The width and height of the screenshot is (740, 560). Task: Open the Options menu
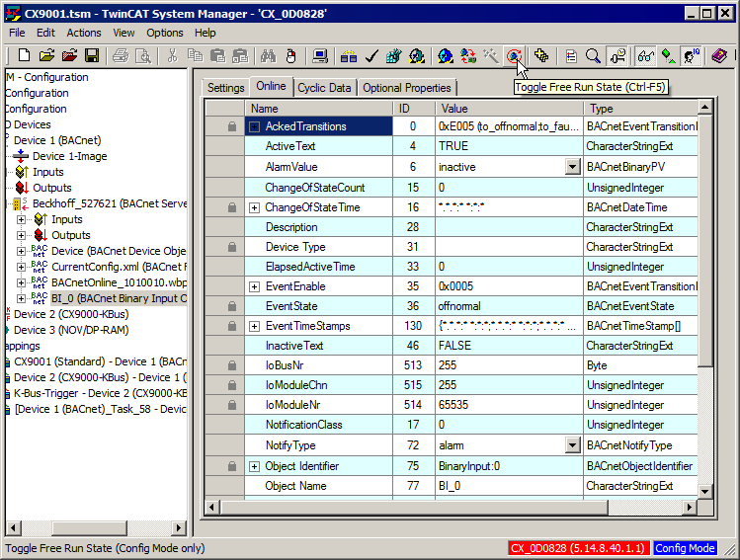pyautogui.click(x=165, y=33)
